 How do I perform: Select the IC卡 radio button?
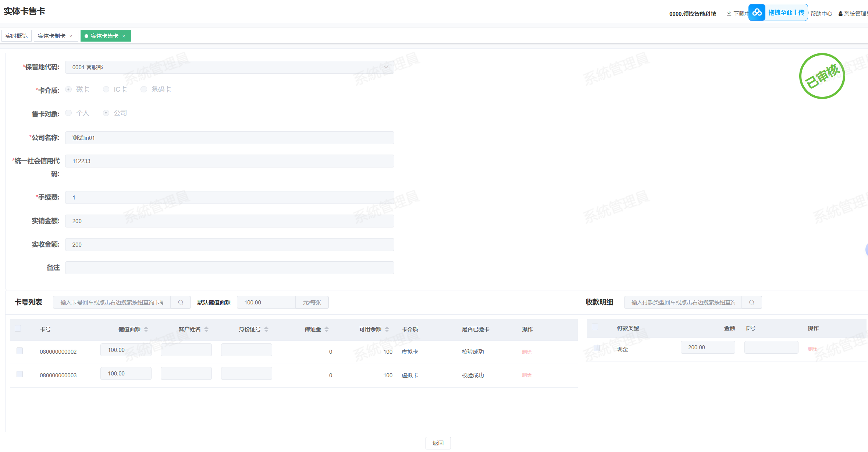(x=106, y=89)
